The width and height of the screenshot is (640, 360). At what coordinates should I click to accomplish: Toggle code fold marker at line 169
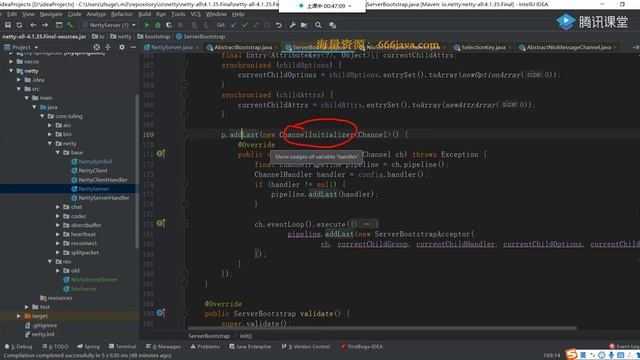click(x=184, y=135)
